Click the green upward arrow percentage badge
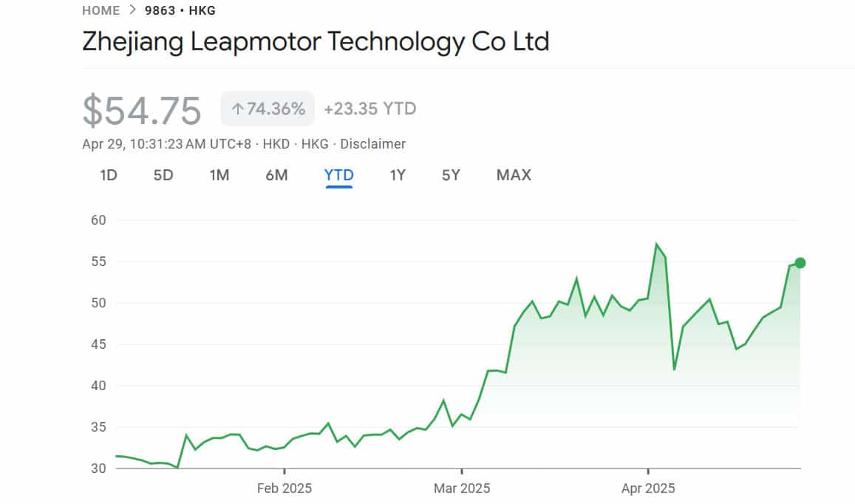Image resolution: width=855 pixels, height=504 pixels. click(x=267, y=108)
